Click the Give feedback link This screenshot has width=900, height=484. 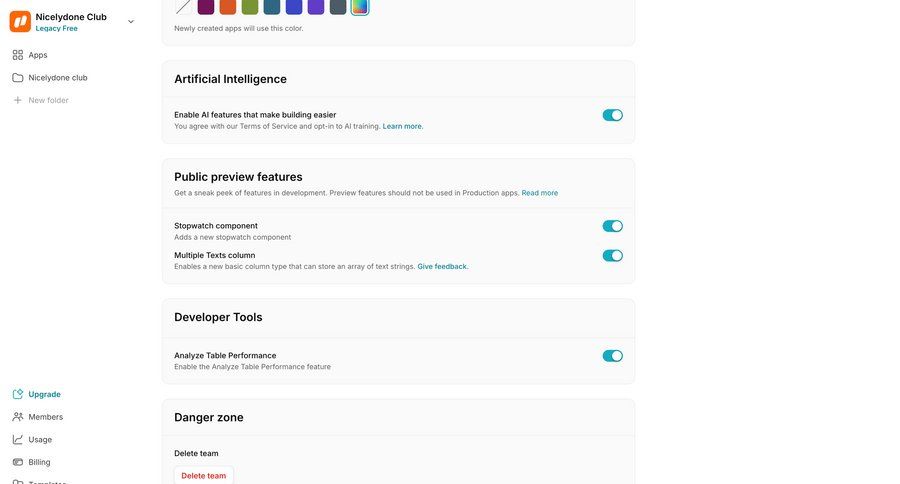[442, 267]
